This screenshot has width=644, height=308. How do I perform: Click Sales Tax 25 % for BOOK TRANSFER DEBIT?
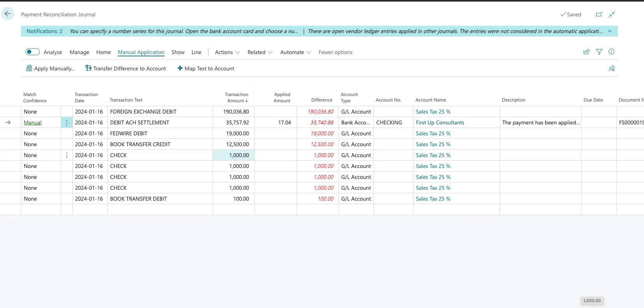click(x=433, y=199)
